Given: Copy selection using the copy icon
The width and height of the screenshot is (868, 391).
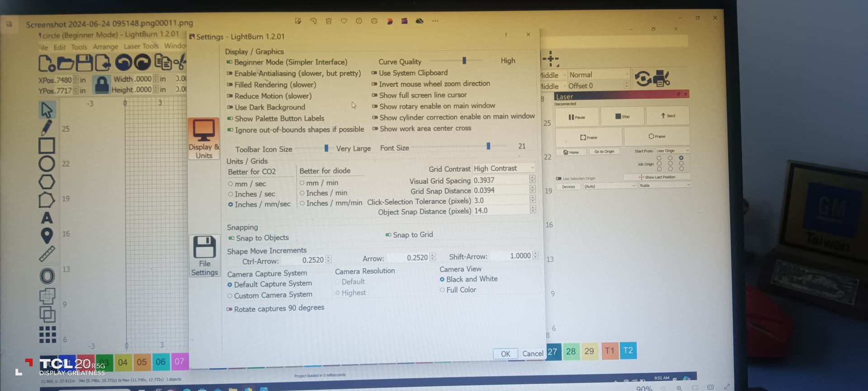Looking at the screenshot, I should tap(163, 62).
